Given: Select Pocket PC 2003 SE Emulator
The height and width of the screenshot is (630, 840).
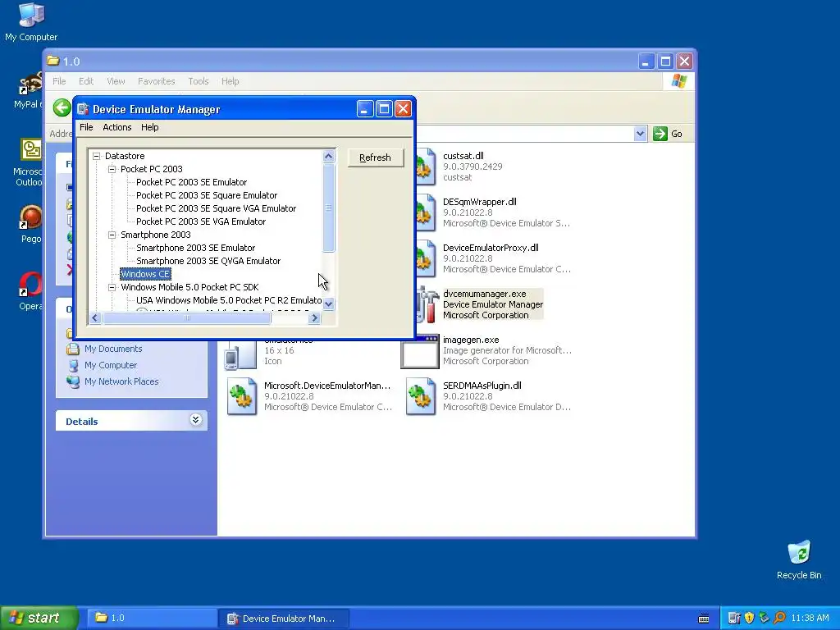Looking at the screenshot, I should 192,182.
